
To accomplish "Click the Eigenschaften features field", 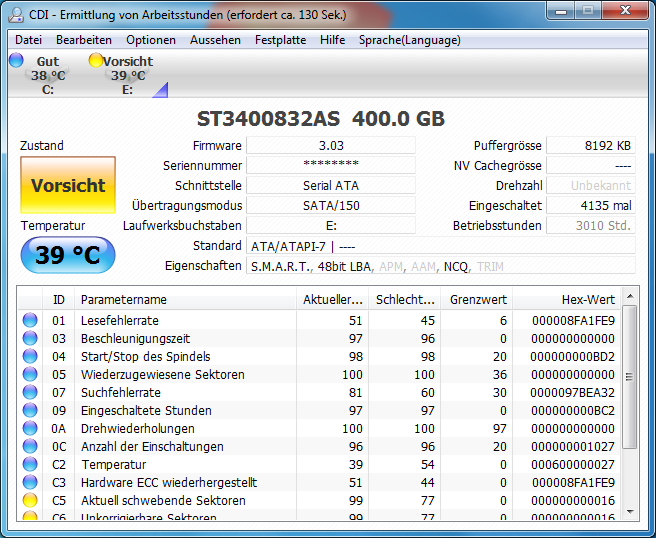I will coord(441,266).
